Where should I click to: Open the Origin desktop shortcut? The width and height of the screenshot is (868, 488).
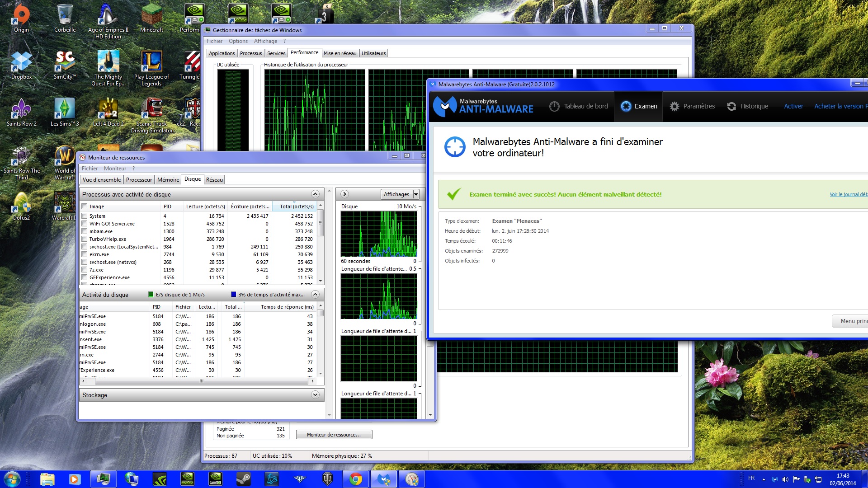(21, 18)
